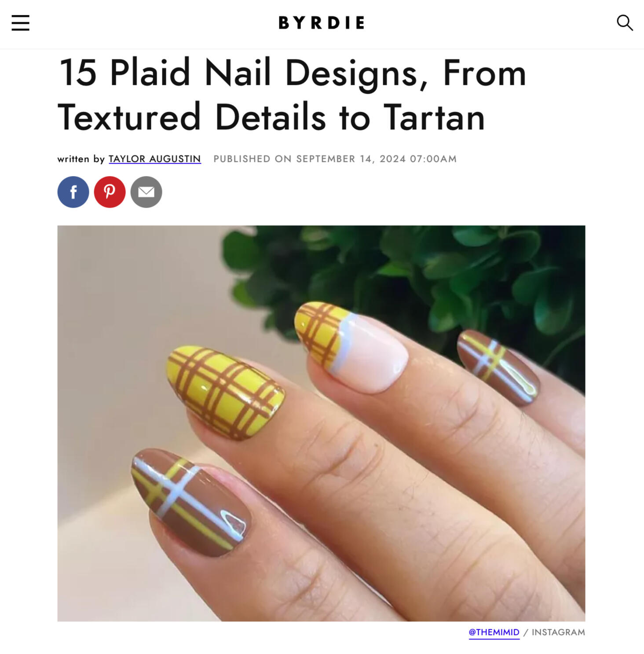This screenshot has width=644, height=654.
Task: Pin article using Pinterest icon
Action: tap(110, 192)
